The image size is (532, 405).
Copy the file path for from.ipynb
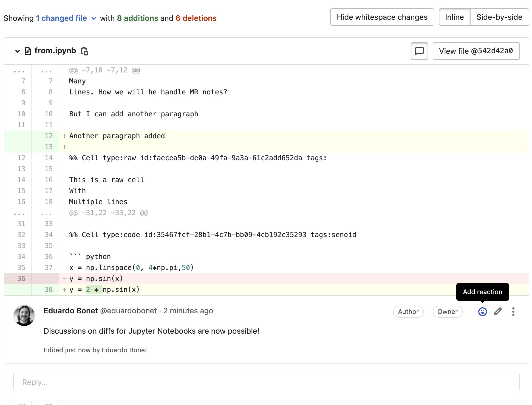tap(84, 51)
